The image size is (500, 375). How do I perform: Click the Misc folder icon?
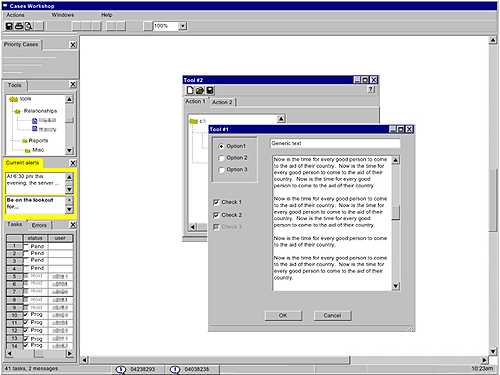point(28,150)
